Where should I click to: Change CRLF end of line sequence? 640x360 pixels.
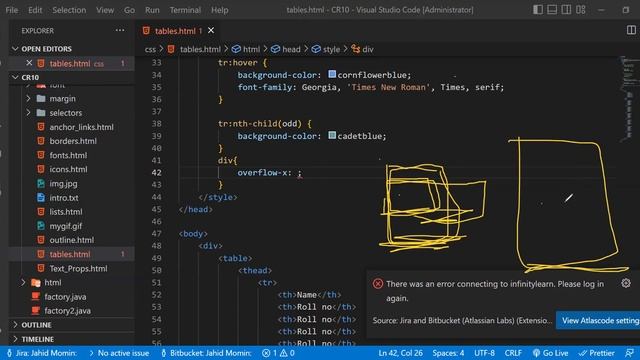pyautogui.click(x=513, y=353)
